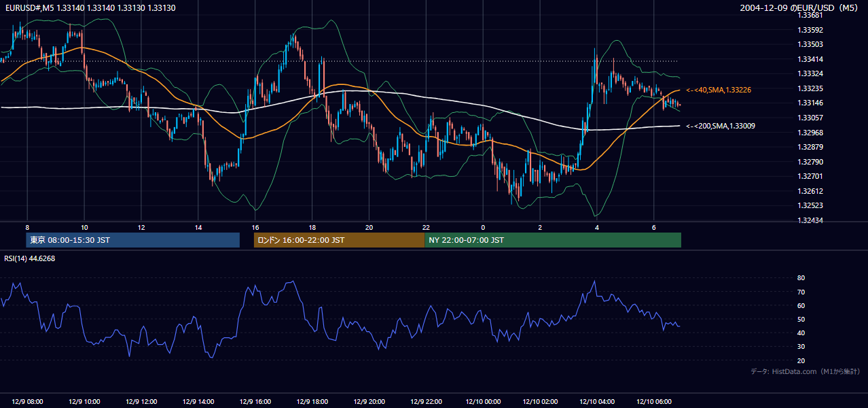Image resolution: width=868 pixels, height=408 pixels.
Task: Click RSI scale value 20
Action: [x=801, y=360]
